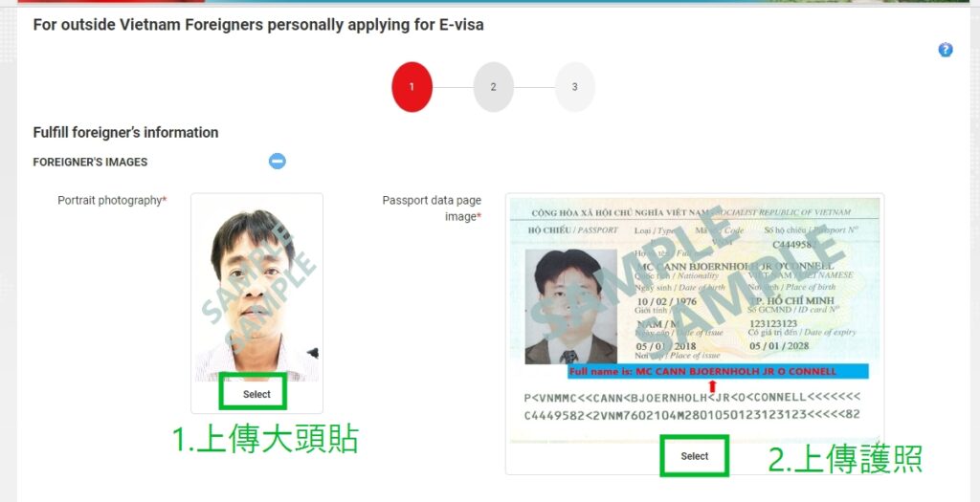Click the blue Full name banner
The height and width of the screenshot is (502, 980).
(718, 372)
